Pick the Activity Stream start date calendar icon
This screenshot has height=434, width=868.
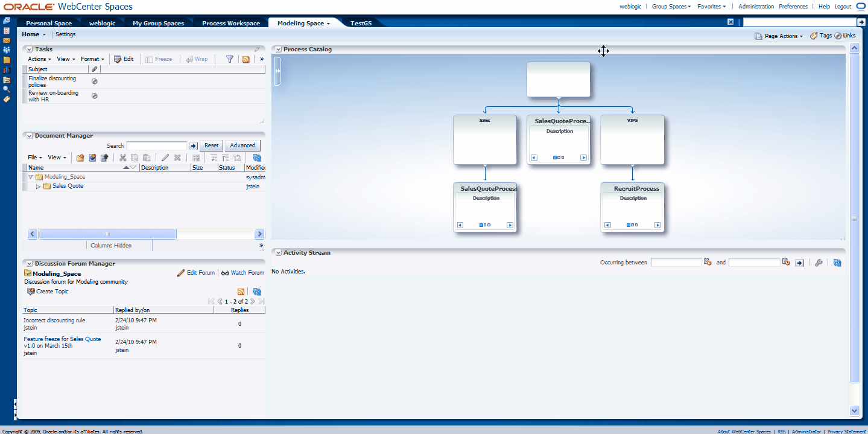click(x=708, y=262)
